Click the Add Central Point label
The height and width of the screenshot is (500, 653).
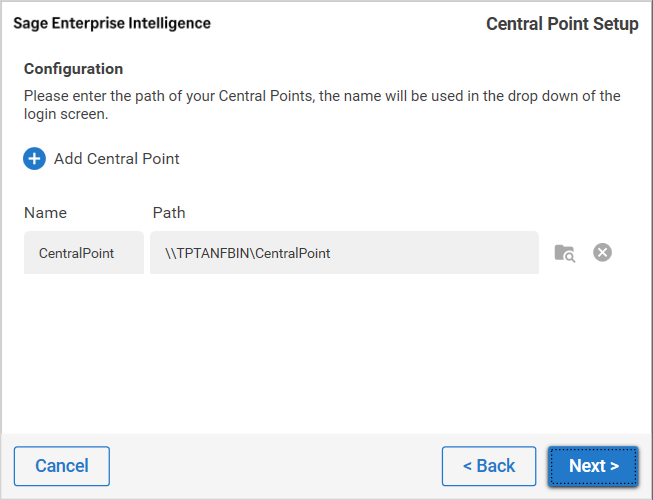(x=116, y=158)
